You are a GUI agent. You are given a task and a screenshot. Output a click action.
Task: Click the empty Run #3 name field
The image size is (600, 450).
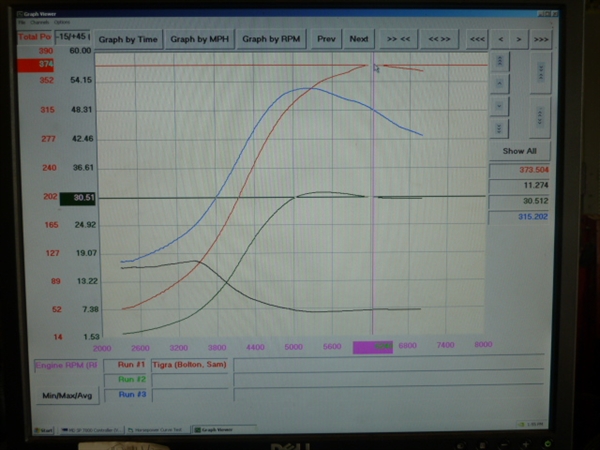point(190,395)
